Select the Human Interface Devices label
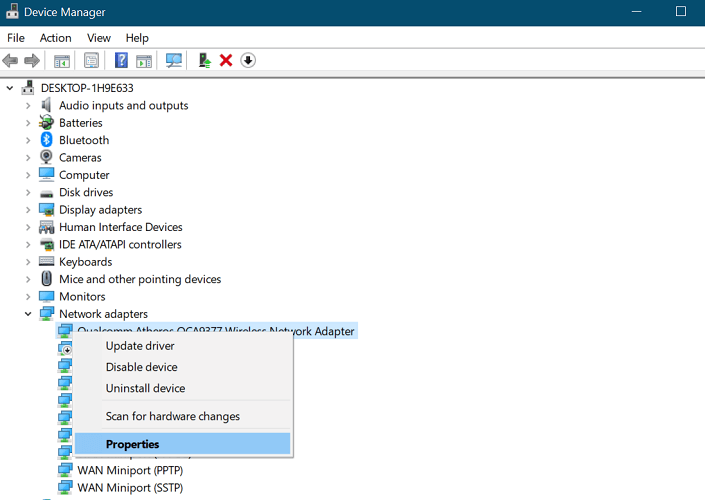Image resolution: width=705 pixels, height=500 pixels. (x=120, y=227)
